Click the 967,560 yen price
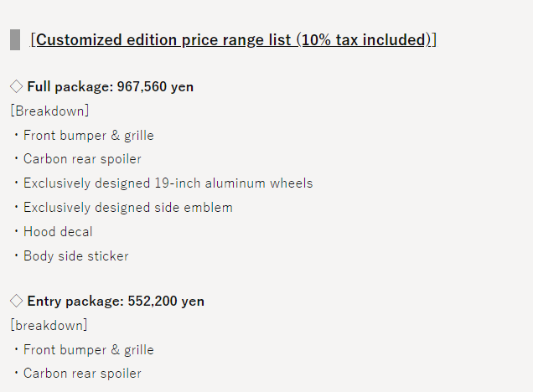Image resolution: width=533 pixels, height=392 pixels. point(155,86)
